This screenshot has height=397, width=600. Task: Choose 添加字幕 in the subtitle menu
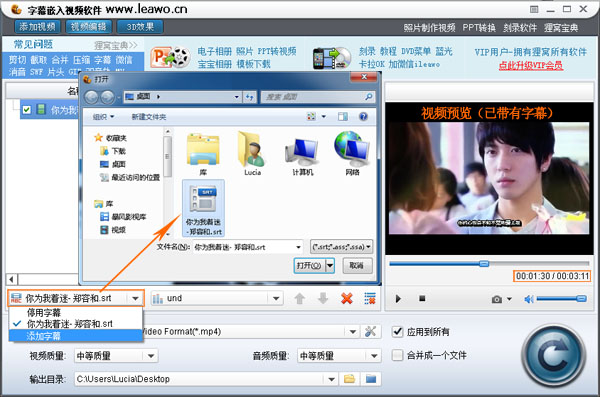pyautogui.click(x=76, y=336)
